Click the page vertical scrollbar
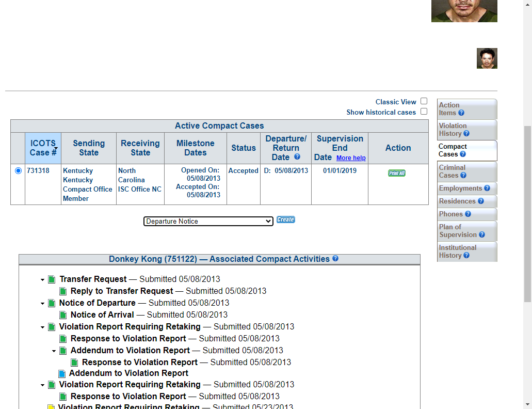 coord(527,214)
